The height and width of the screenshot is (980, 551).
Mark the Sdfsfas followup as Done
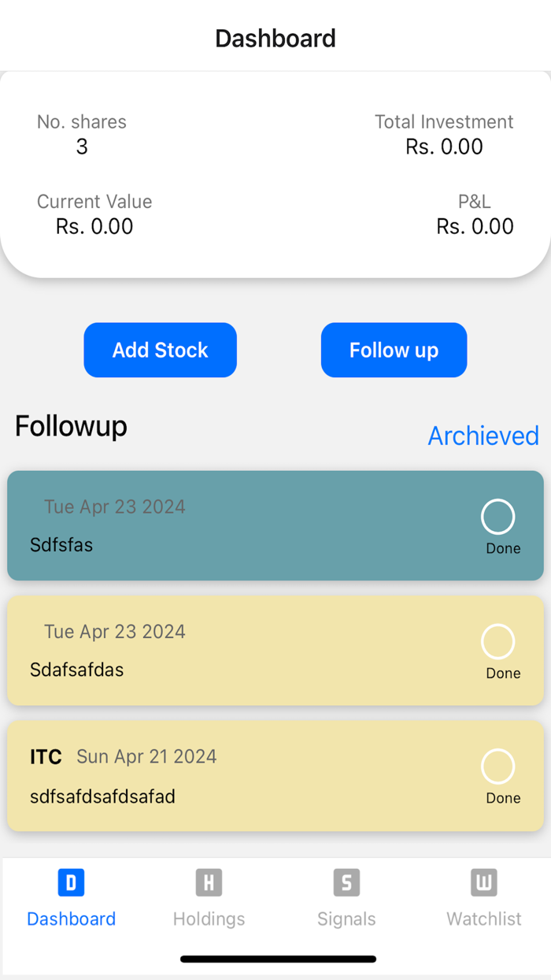497,516
